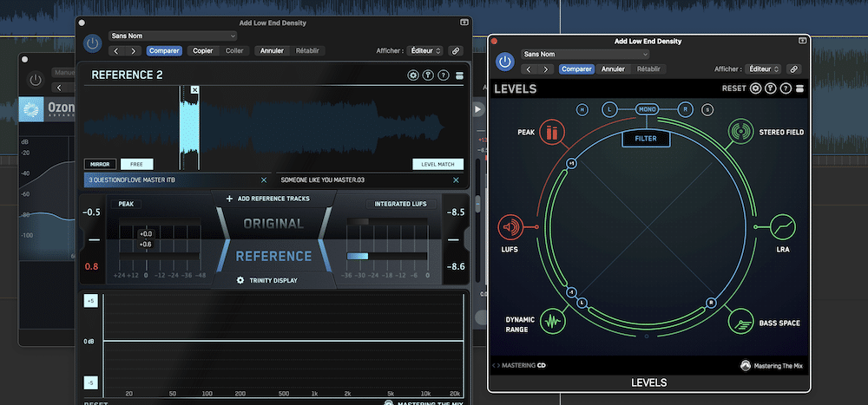Solo the R channel at the top of LEVELS
The image size is (868, 405).
pyautogui.click(x=686, y=109)
